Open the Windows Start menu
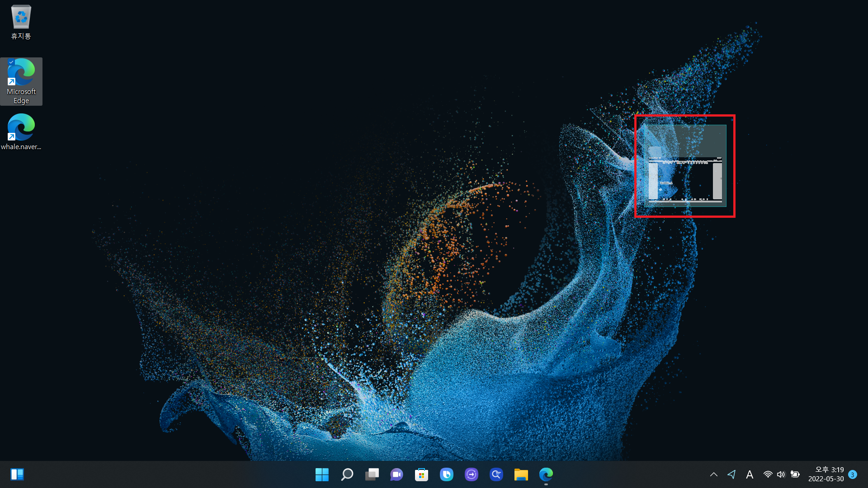The height and width of the screenshot is (488, 868). click(x=322, y=474)
